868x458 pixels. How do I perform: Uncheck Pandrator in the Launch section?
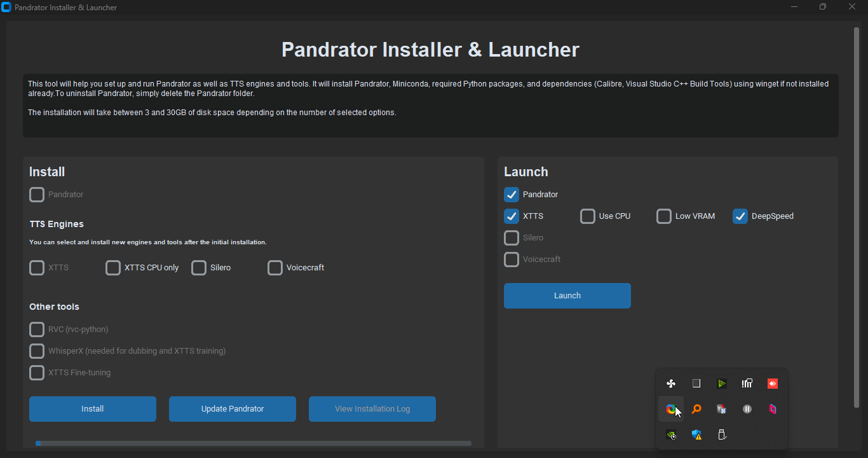(512, 195)
